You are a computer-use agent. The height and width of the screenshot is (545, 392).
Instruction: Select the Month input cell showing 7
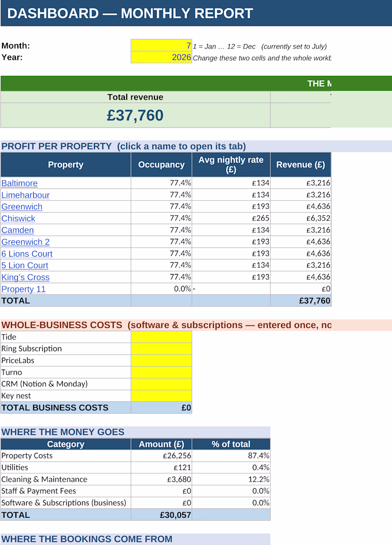click(x=161, y=46)
